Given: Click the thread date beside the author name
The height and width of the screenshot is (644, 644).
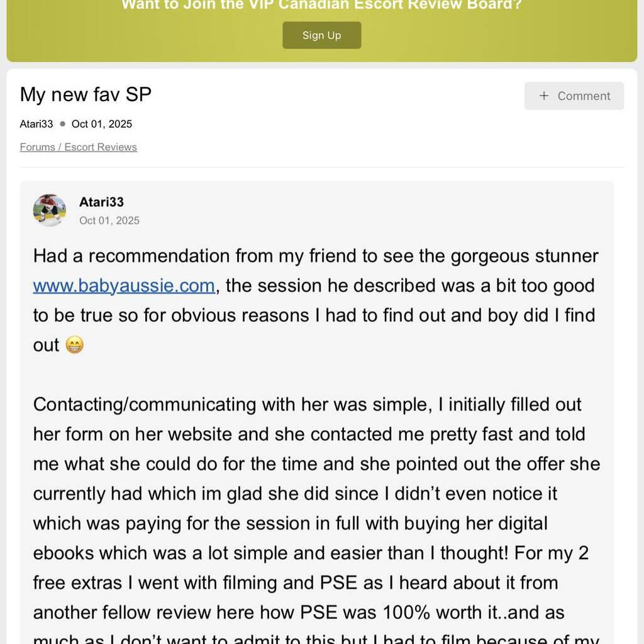Looking at the screenshot, I should [x=102, y=124].
